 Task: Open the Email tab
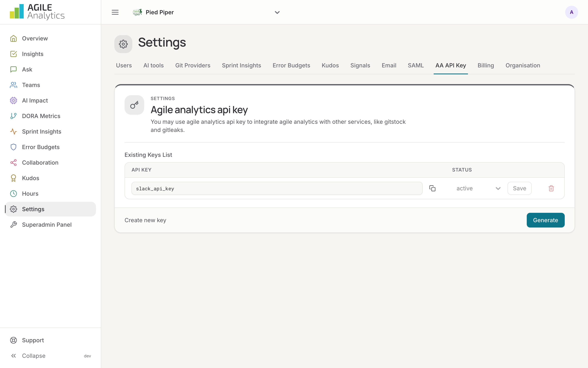[x=389, y=66]
